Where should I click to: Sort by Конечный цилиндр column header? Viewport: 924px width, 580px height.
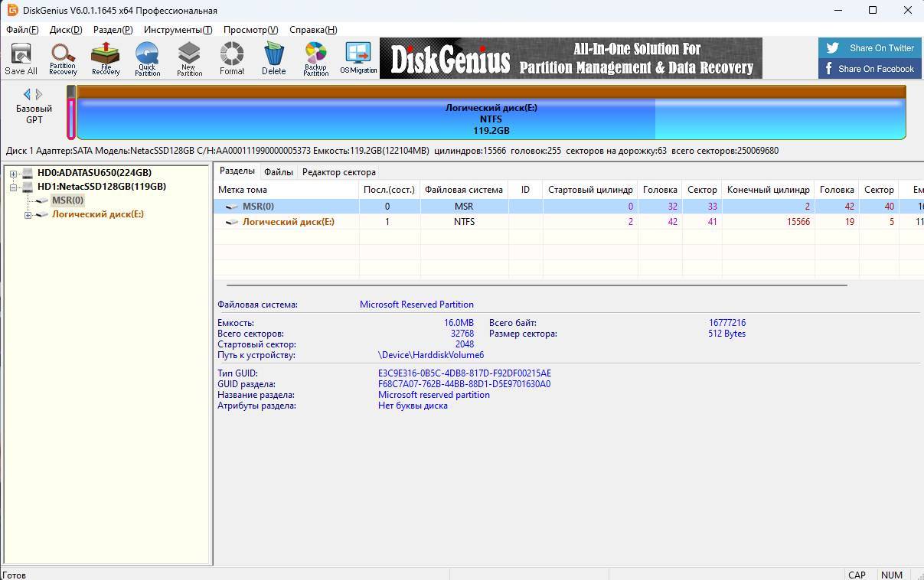click(x=769, y=190)
